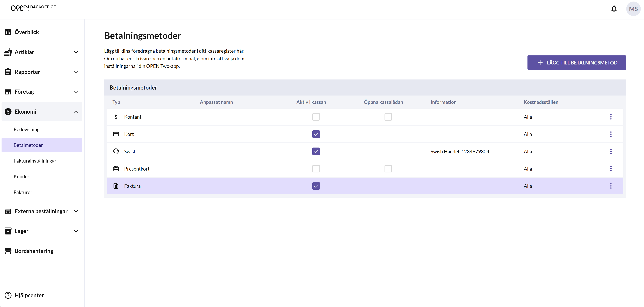Image resolution: width=644 pixels, height=307 pixels.
Task: Expand the Rapporter menu chevron
Action: coord(76,72)
